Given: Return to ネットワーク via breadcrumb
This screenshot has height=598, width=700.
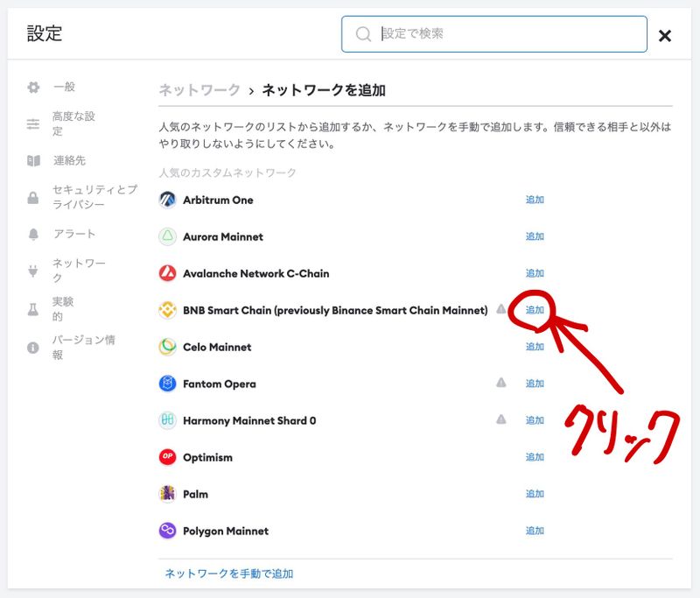Looking at the screenshot, I should (x=199, y=90).
